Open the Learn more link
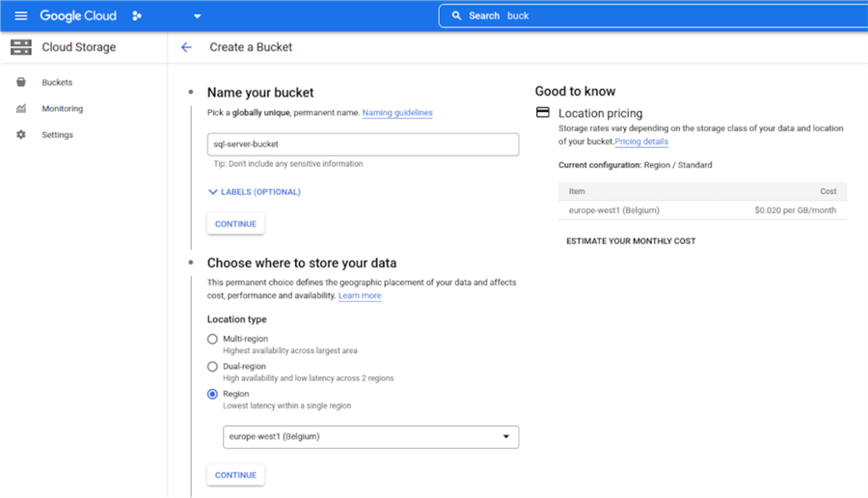 click(360, 295)
